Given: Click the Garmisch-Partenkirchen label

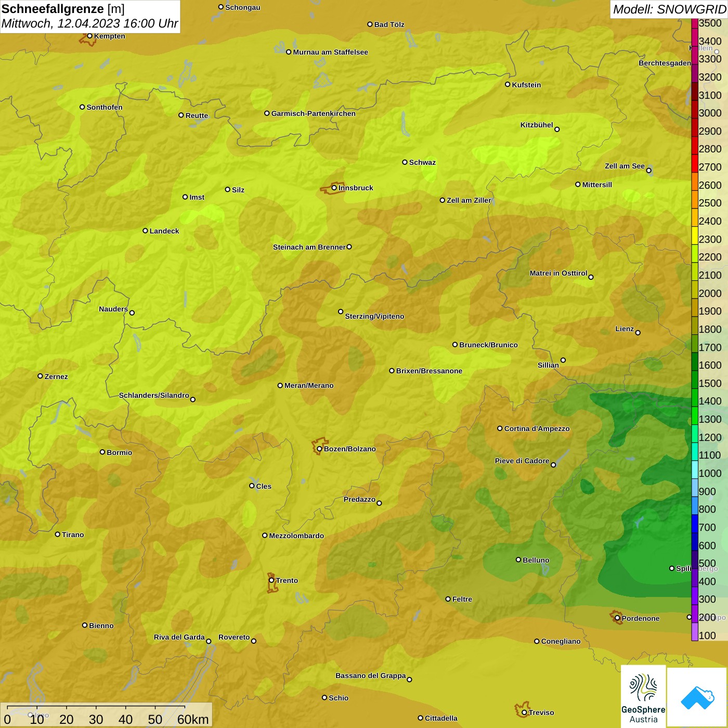Looking at the screenshot, I should pos(314,113).
